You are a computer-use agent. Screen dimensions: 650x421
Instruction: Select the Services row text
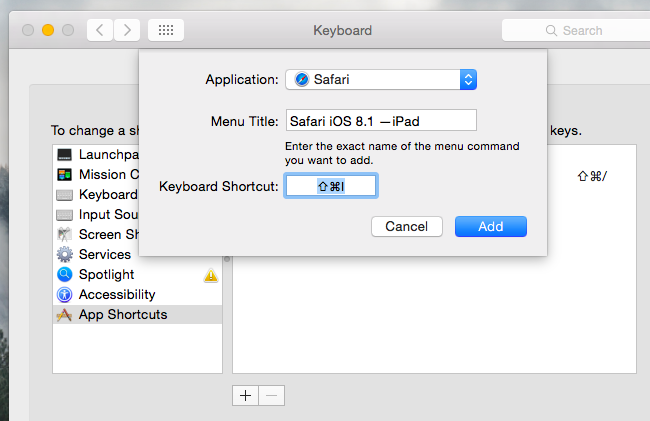point(105,254)
